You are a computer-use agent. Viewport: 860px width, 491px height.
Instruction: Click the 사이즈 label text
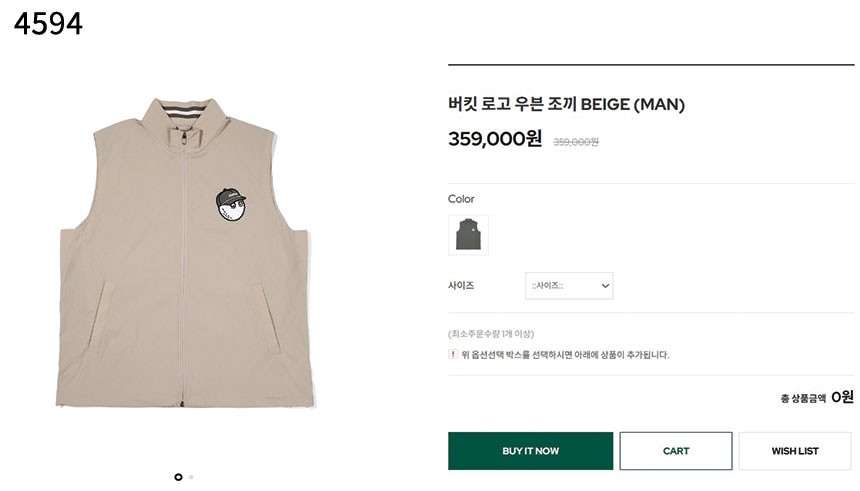pyautogui.click(x=461, y=286)
